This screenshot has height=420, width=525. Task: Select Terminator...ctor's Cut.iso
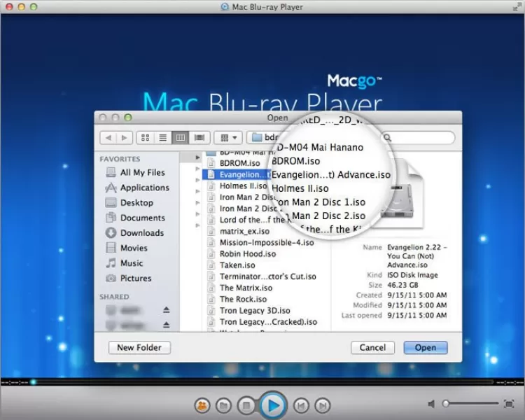[x=268, y=276]
